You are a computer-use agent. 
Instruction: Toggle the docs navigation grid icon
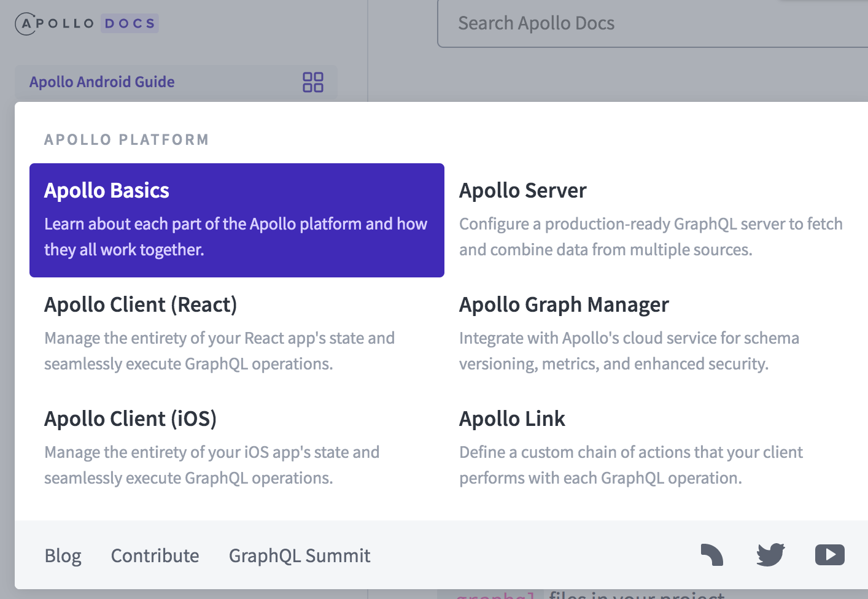click(x=313, y=82)
